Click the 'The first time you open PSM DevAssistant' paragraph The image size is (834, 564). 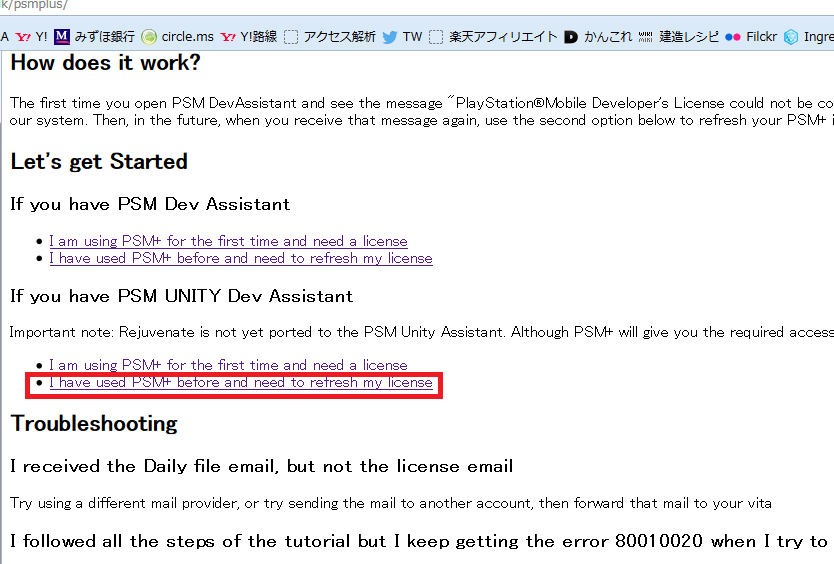coord(422,112)
